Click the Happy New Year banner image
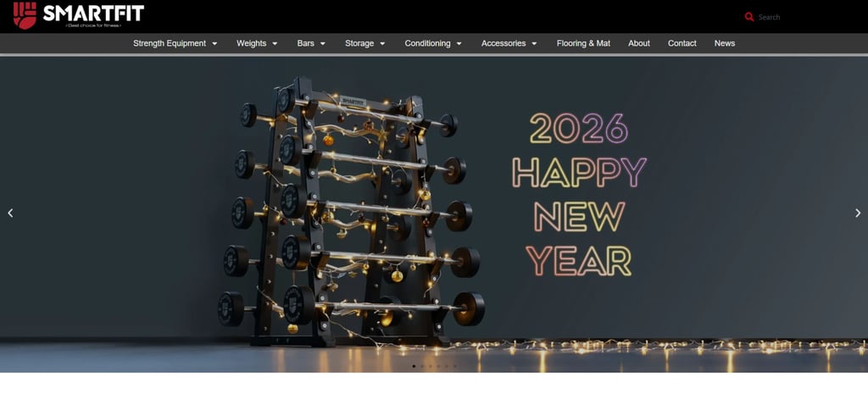The image size is (868, 411). 434,214
